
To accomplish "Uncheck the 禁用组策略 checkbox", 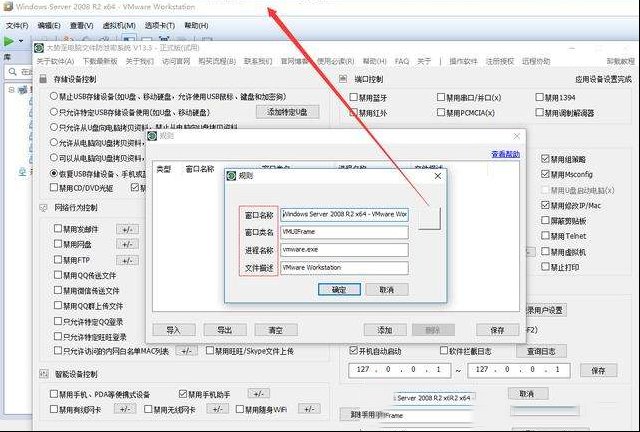I will point(545,158).
